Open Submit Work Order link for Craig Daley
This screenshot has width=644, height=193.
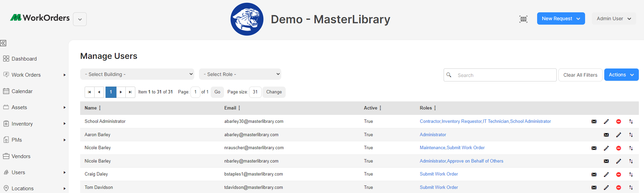[x=439, y=174]
